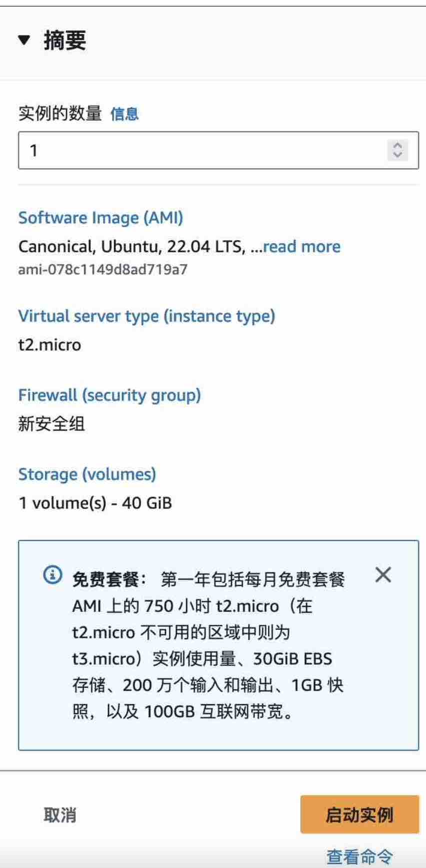Dismiss the 免费套餐 free tier notice
Image resolution: width=426 pixels, height=868 pixels.
click(x=383, y=575)
